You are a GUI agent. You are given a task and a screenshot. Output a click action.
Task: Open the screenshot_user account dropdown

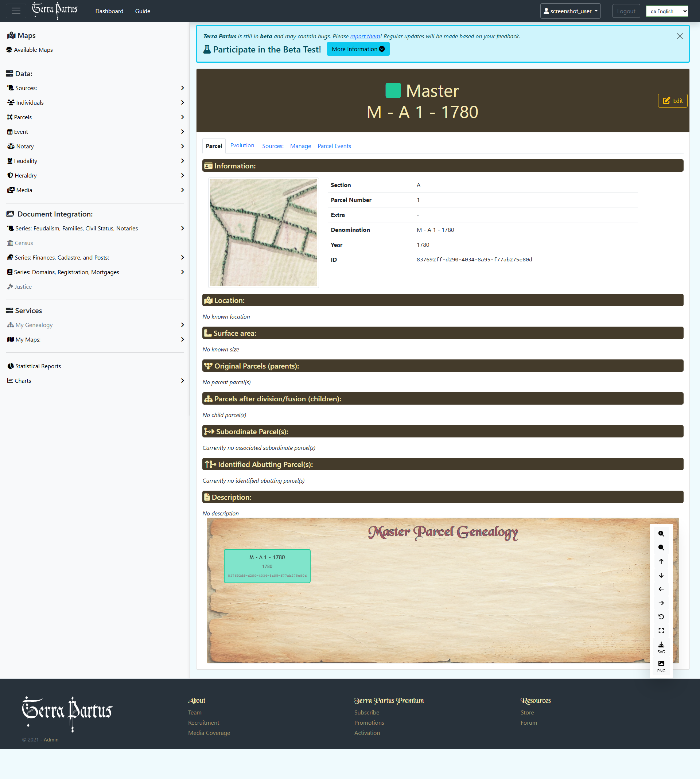(x=570, y=11)
